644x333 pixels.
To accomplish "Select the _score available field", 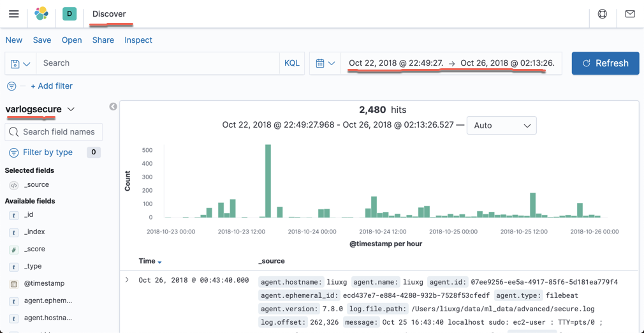I will point(34,249).
